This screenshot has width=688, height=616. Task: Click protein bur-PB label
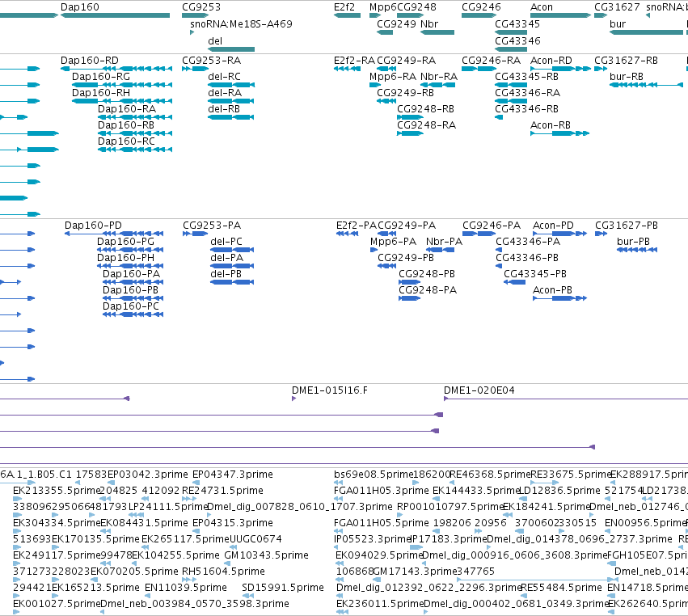[x=633, y=242]
